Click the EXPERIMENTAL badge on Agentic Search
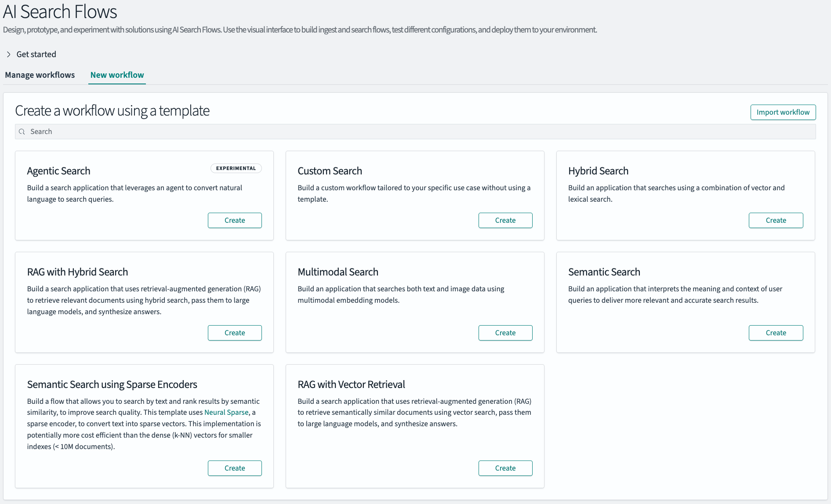Image resolution: width=831 pixels, height=504 pixels. [x=236, y=168]
